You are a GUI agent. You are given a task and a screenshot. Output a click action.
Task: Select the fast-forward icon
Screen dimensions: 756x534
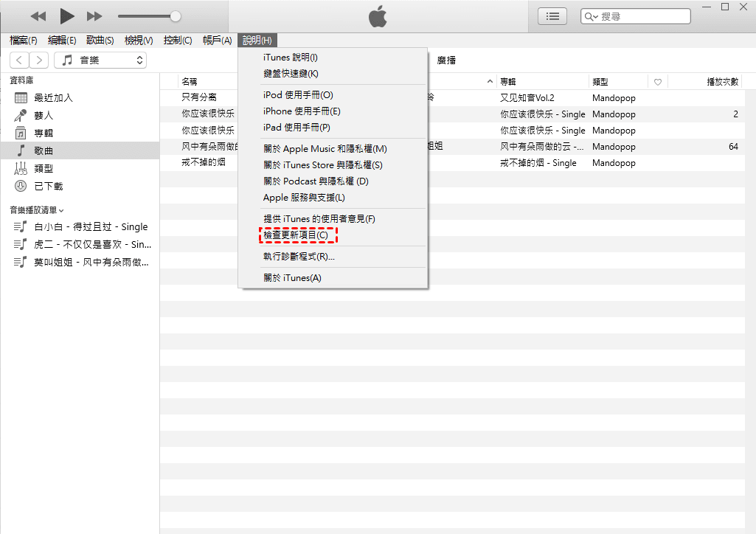[94, 15]
